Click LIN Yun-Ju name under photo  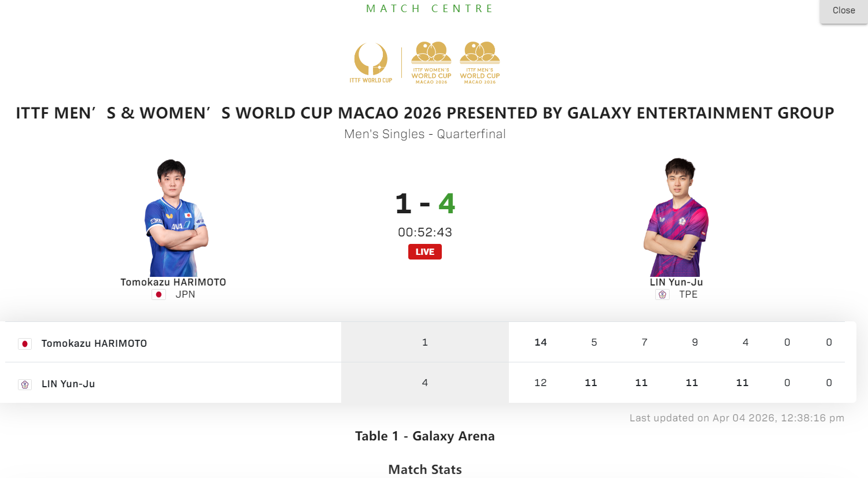[677, 282]
